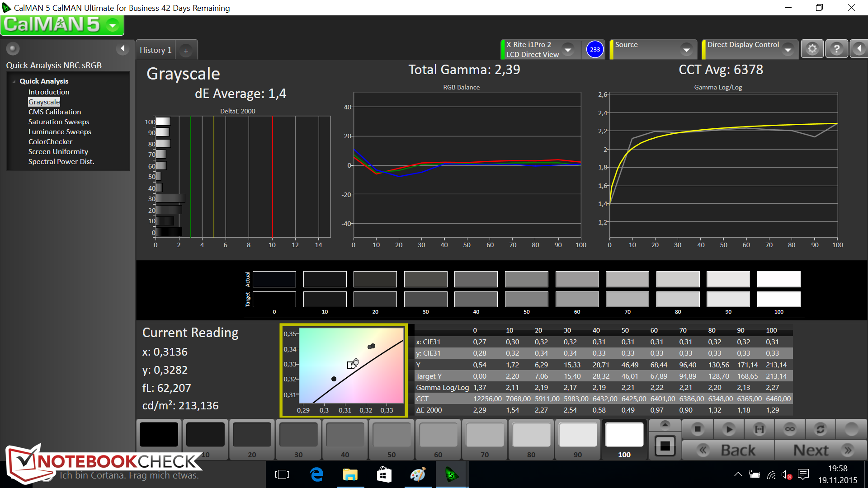Image resolution: width=868 pixels, height=488 pixels.
Task: Open Microsoft Edge from the taskbar
Action: [316, 474]
